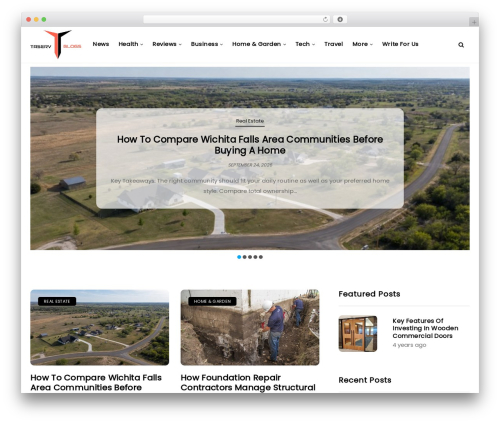Click the Tribarv Blogs site logo
Image resolution: width=500 pixels, height=423 pixels.
[x=56, y=44]
